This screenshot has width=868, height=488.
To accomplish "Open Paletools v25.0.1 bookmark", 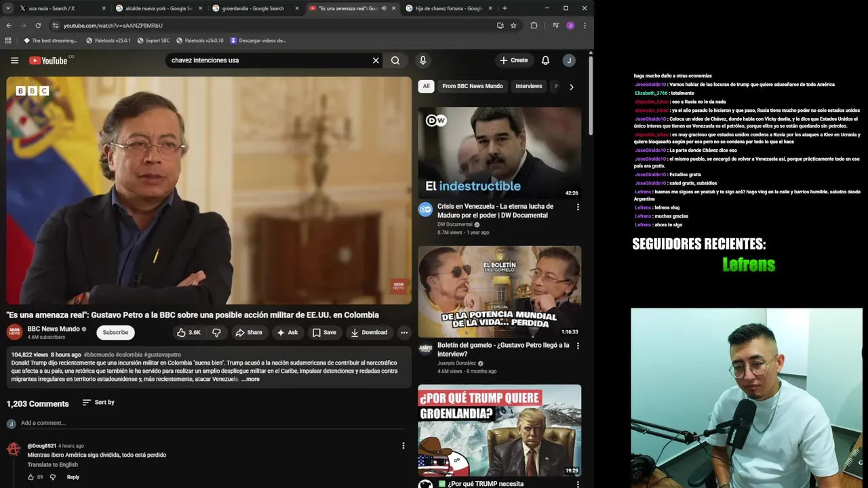I will click(108, 40).
